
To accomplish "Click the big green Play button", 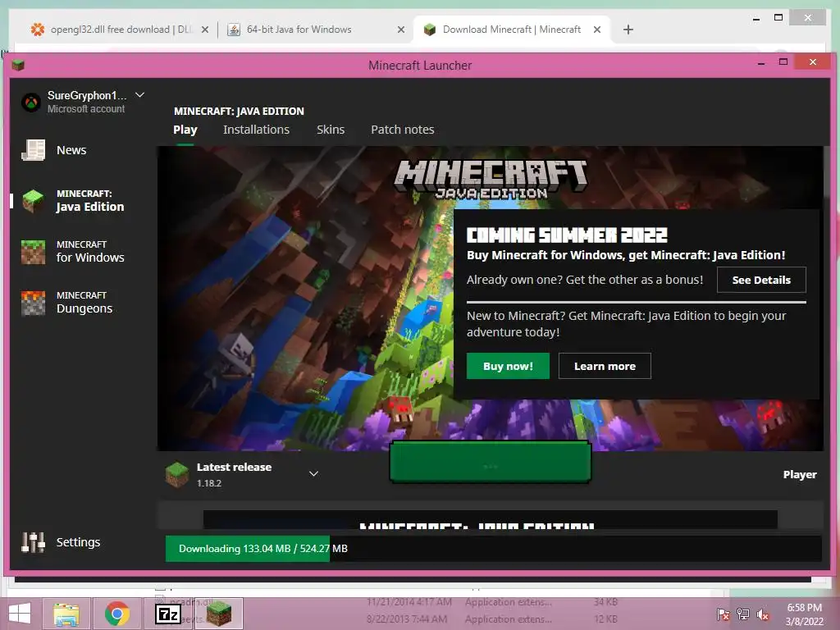I will pyautogui.click(x=491, y=462).
